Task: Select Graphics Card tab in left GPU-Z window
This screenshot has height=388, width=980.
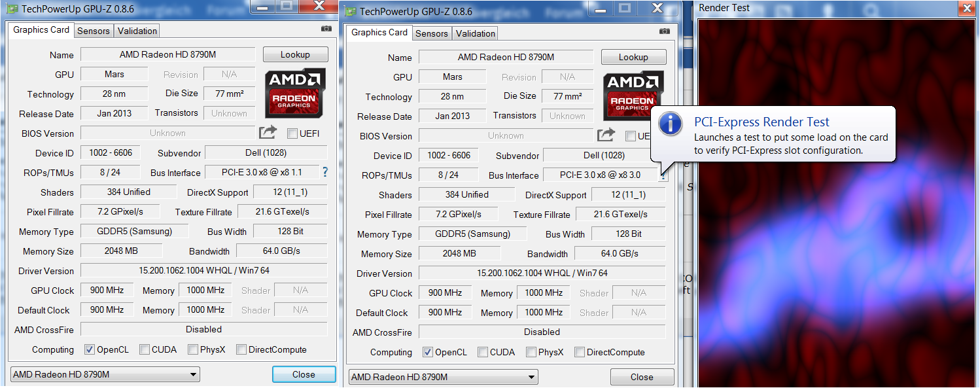Action: click(41, 30)
